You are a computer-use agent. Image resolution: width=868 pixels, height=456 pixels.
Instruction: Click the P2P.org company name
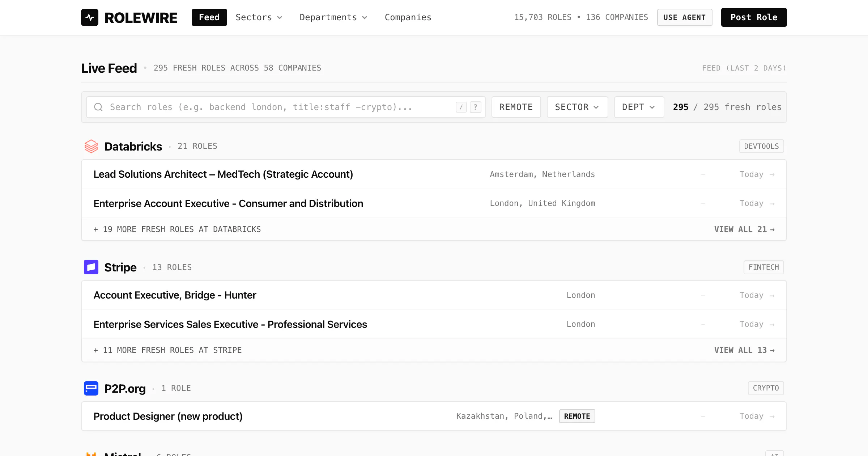[125, 389]
